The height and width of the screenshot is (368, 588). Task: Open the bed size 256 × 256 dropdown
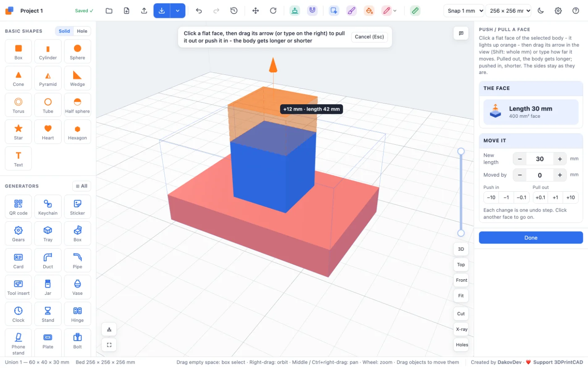508,11
